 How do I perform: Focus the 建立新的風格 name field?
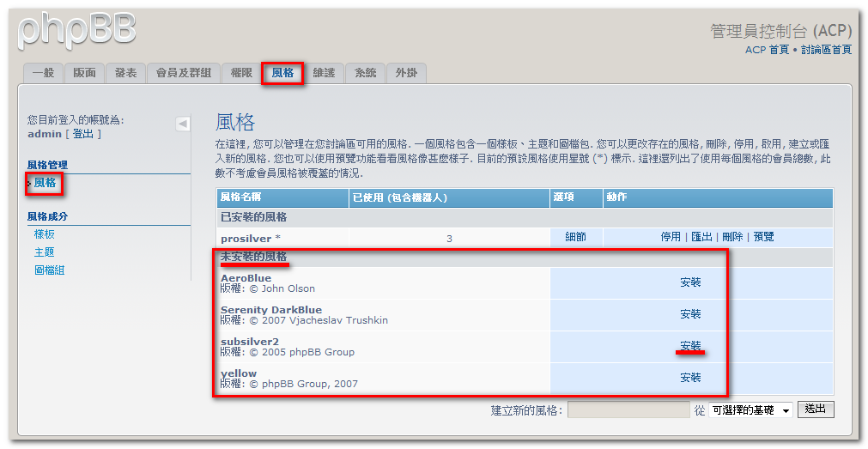click(x=628, y=410)
